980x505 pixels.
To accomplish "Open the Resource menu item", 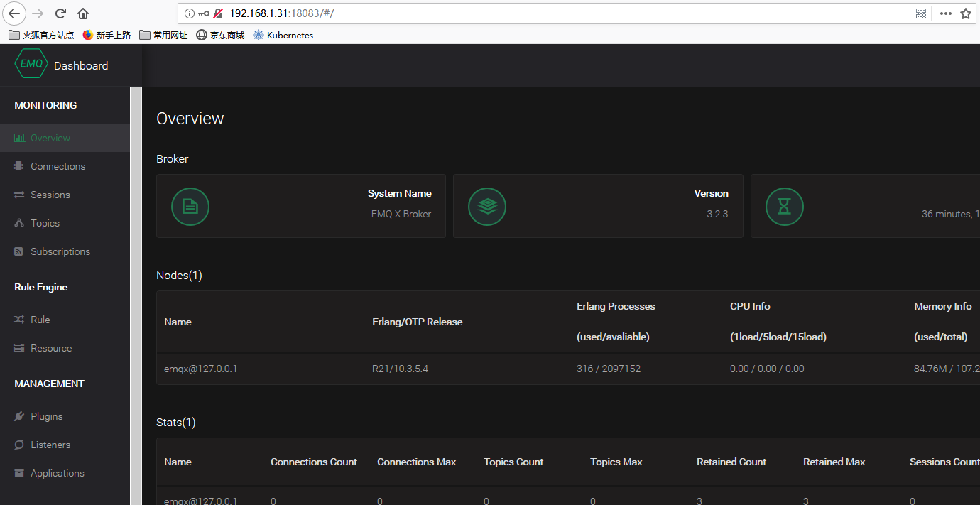I will tap(65, 348).
